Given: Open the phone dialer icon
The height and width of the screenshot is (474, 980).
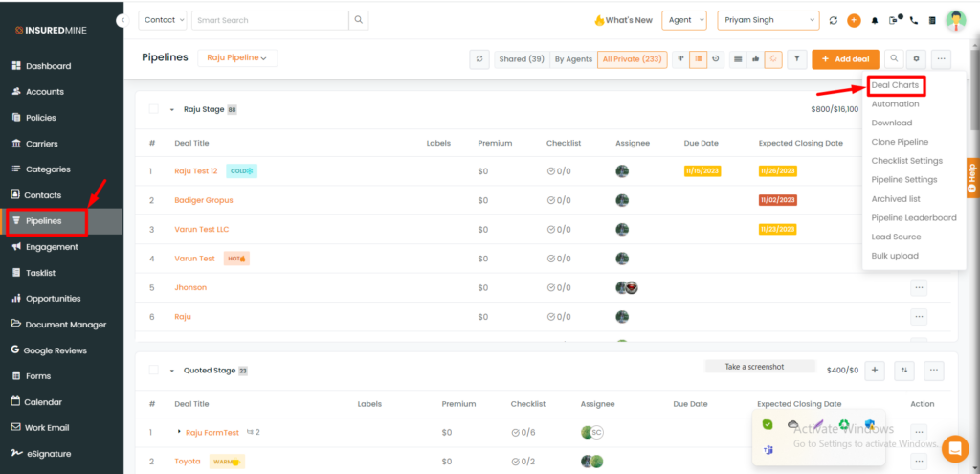Looking at the screenshot, I should click(914, 20).
